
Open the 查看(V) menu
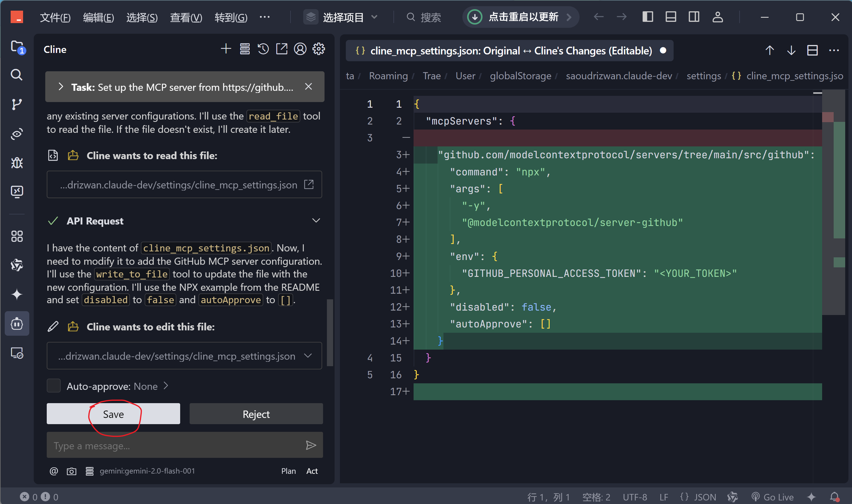click(186, 17)
